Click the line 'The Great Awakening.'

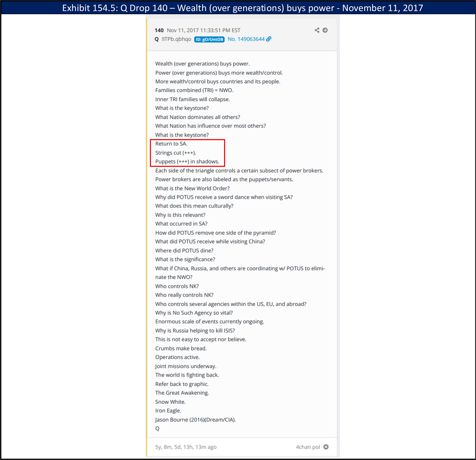182,393
